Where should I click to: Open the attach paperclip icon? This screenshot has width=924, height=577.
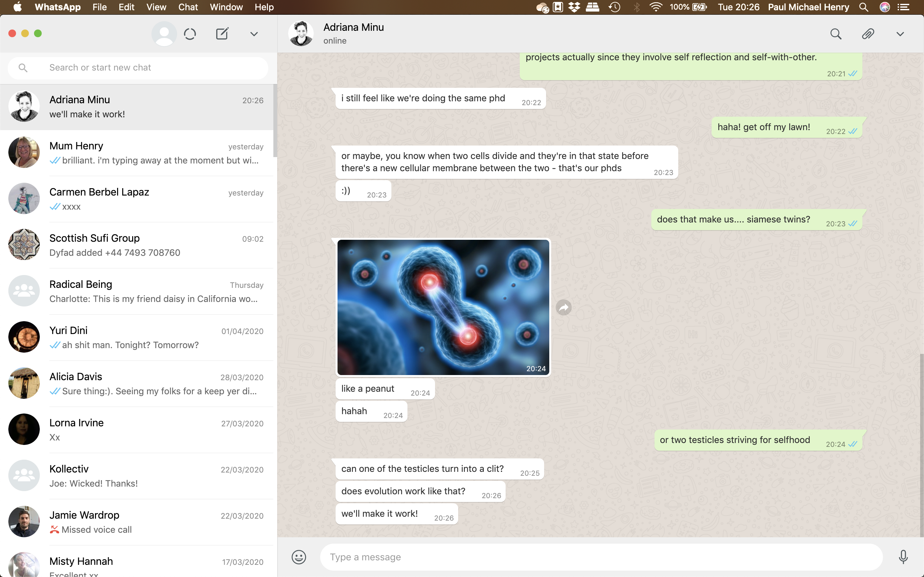[868, 34]
